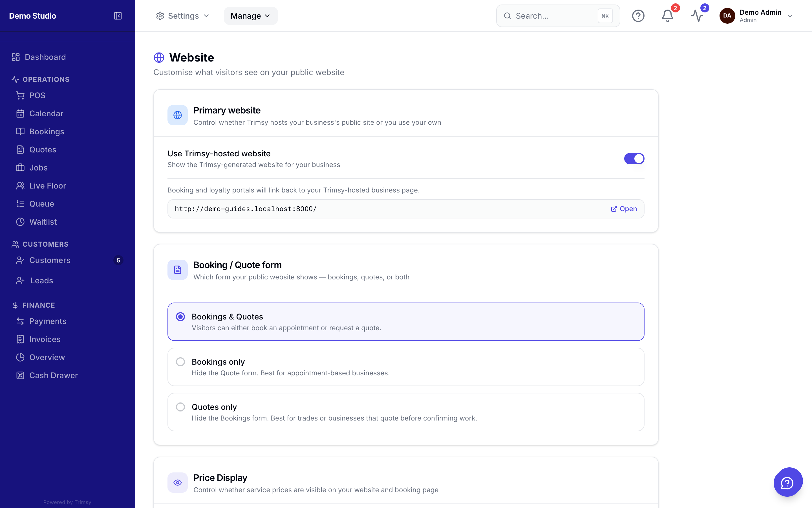Click the Customise what visitors see subtitle
This screenshot has height=508, width=812.
[x=249, y=72]
